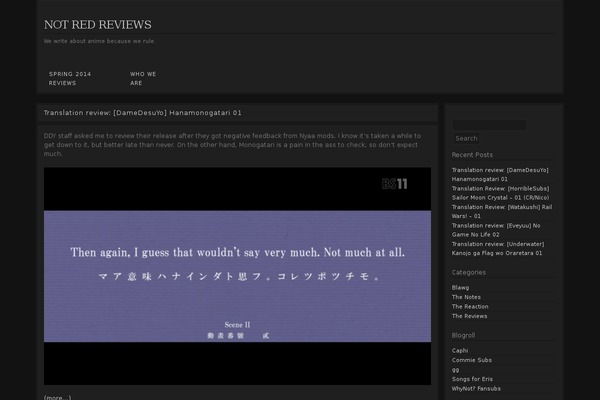The height and width of the screenshot is (400, 600).
Task: Visit the gg blogroll link
Action: (x=455, y=370)
